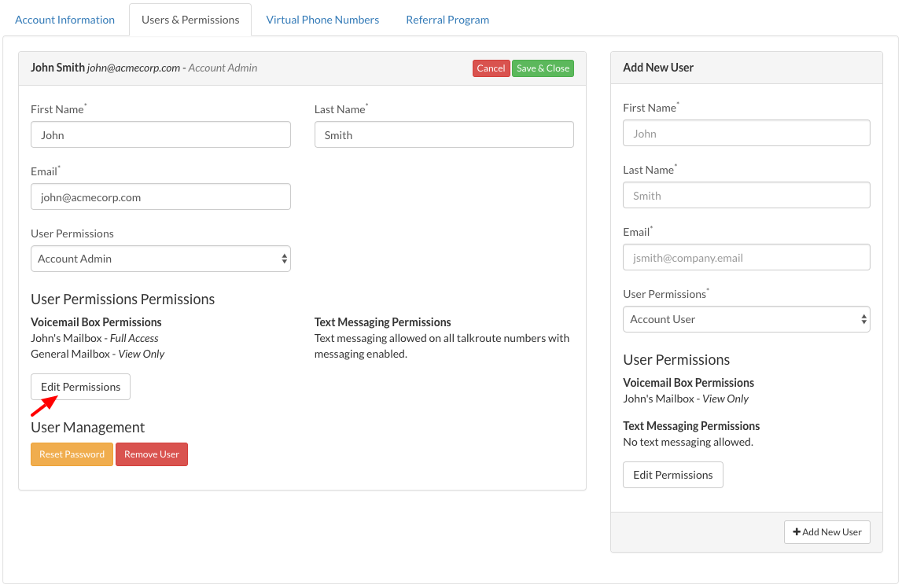Click the plus Add New User button
The height and width of the screenshot is (588, 902).
click(827, 532)
